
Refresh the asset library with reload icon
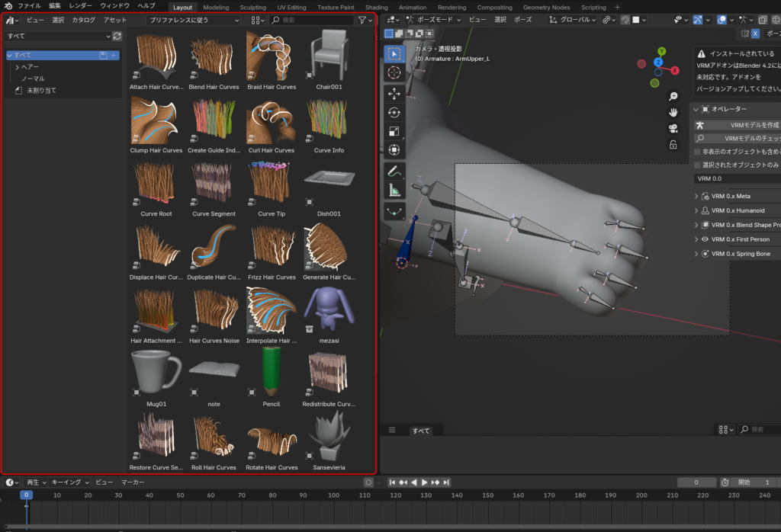click(117, 36)
